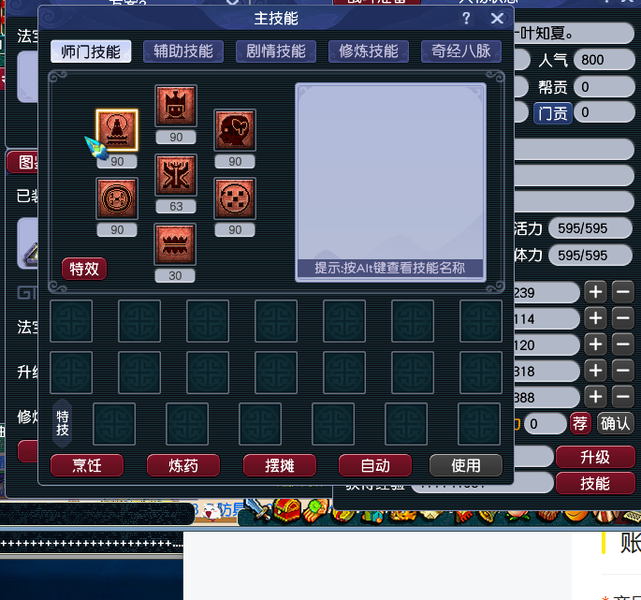Click the 炼药 button
Screen dimensions: 641x600
pyautogui.click(x=183, y=466)
